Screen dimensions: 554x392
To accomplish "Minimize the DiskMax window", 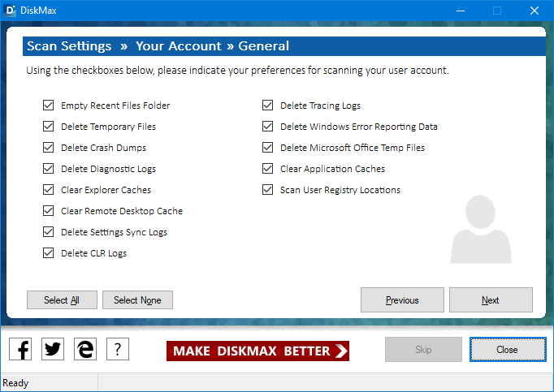I will (461, 11).
